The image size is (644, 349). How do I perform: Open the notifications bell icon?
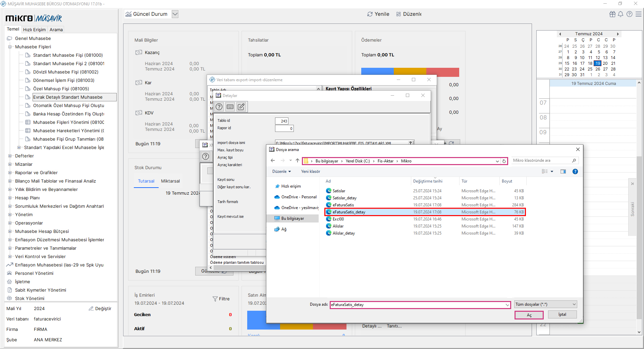[621, 14]
